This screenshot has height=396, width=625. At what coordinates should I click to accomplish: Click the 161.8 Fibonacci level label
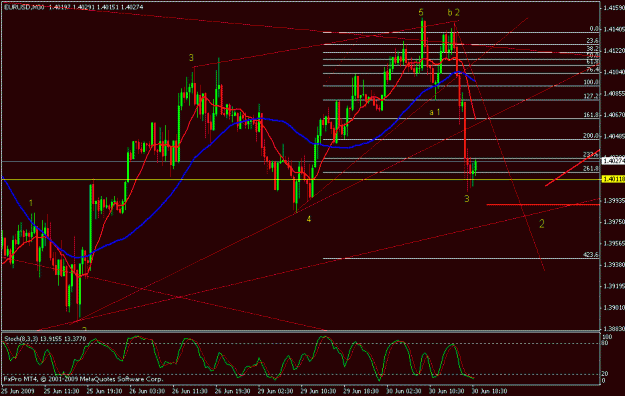pos(591,115)
